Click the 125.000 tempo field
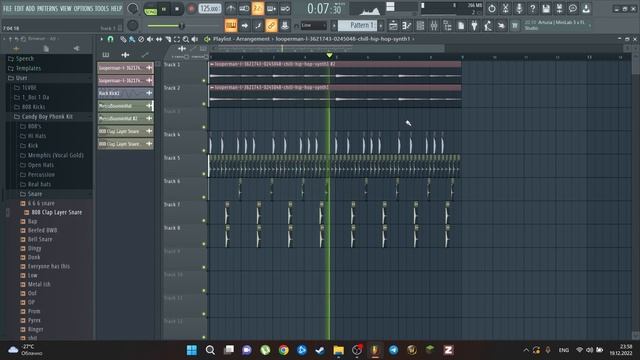 click(x=210, y=9)
